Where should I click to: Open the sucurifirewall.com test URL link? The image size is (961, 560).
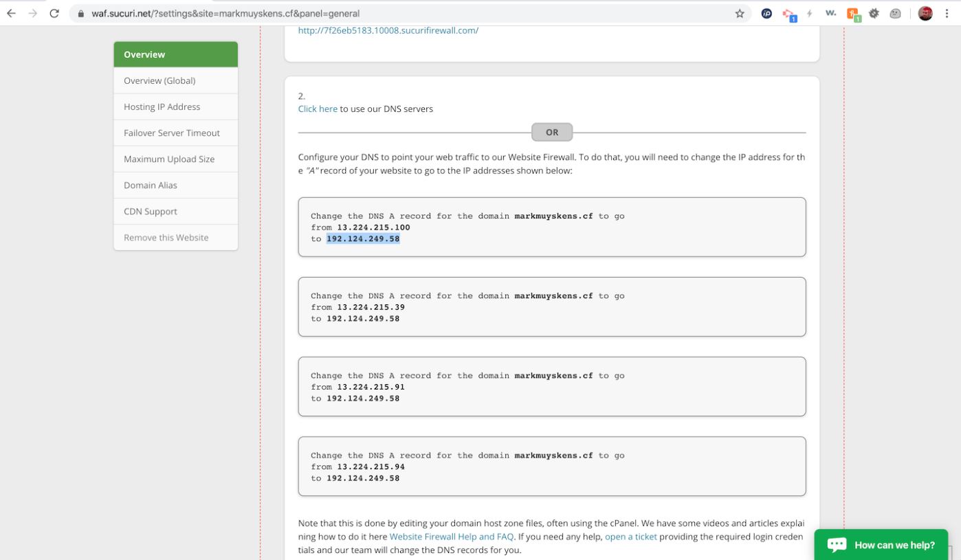coord(388,30)
